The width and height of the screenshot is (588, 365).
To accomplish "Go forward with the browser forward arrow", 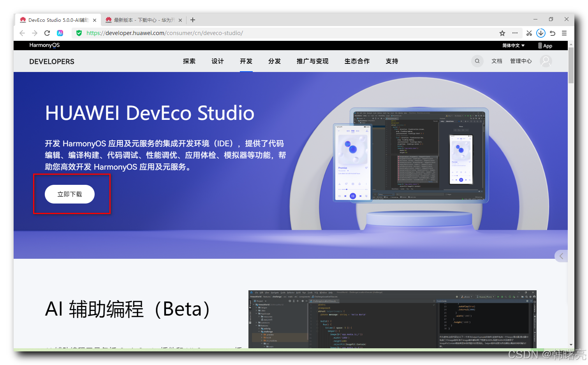I will tap(35, 33).
